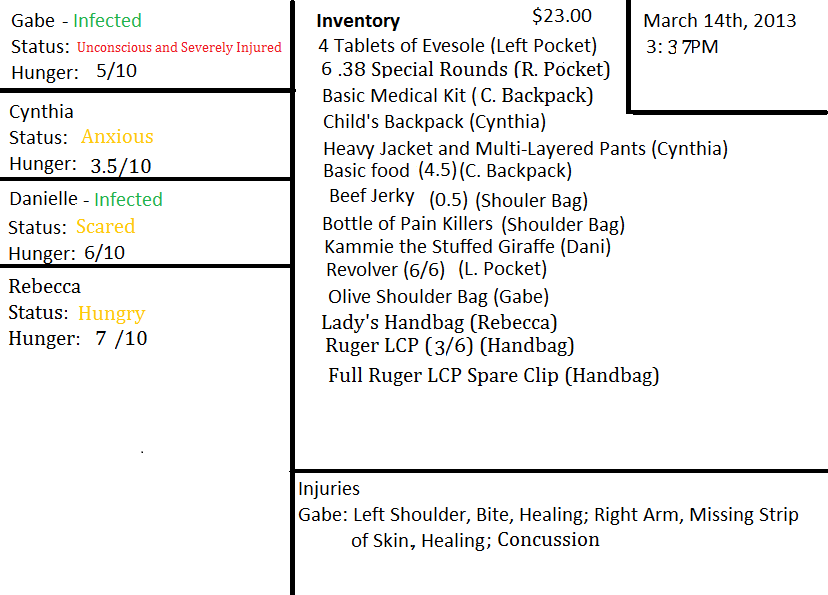Image resolution: width=828 pixels, height=595 pixels.
Task: Click the 3:37PM time display
Action: [682, 46]
